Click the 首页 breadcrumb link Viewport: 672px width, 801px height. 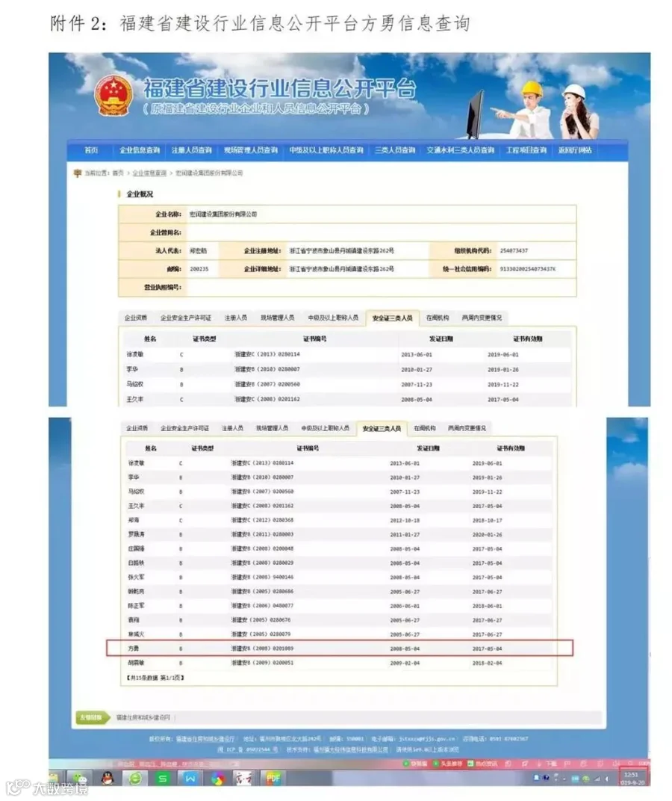(x=118, y=173)
